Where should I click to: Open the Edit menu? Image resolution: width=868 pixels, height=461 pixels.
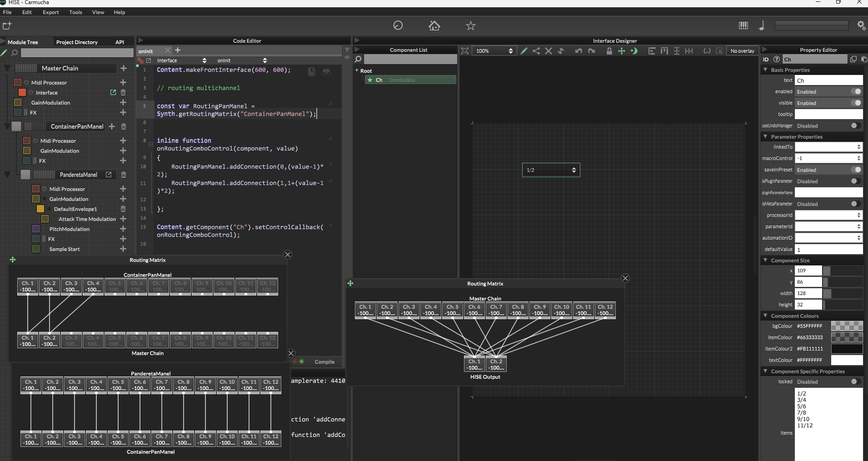[27, 12]
